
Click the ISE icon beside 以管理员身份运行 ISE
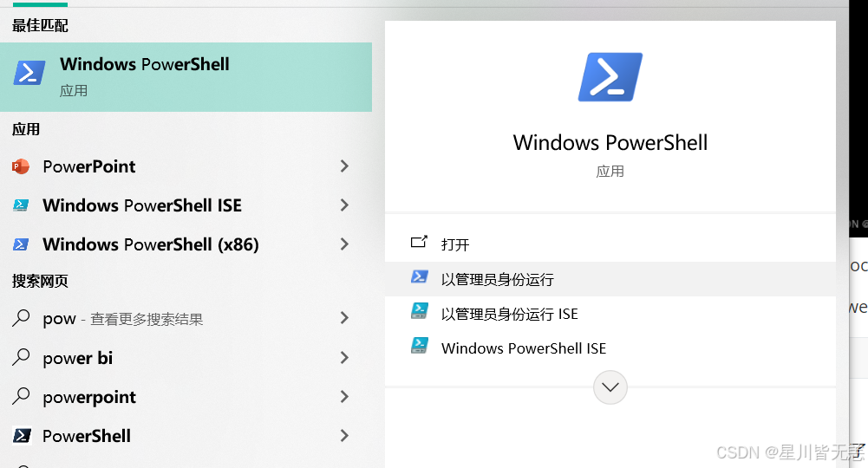[419, 311]
